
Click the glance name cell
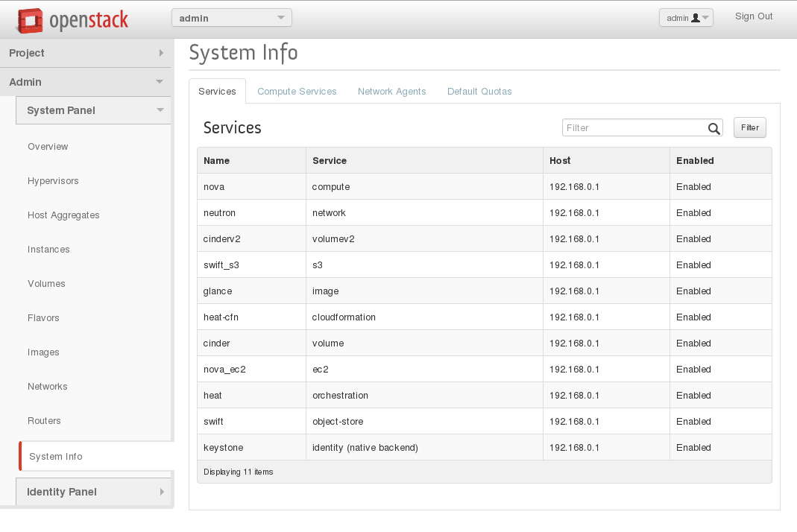[x=251, y=291]
